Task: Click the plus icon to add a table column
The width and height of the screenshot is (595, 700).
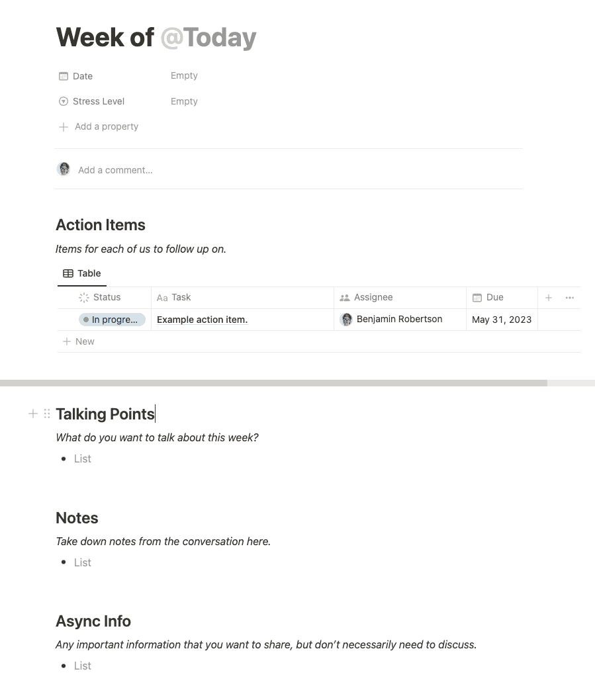Action: coord(549,297)
